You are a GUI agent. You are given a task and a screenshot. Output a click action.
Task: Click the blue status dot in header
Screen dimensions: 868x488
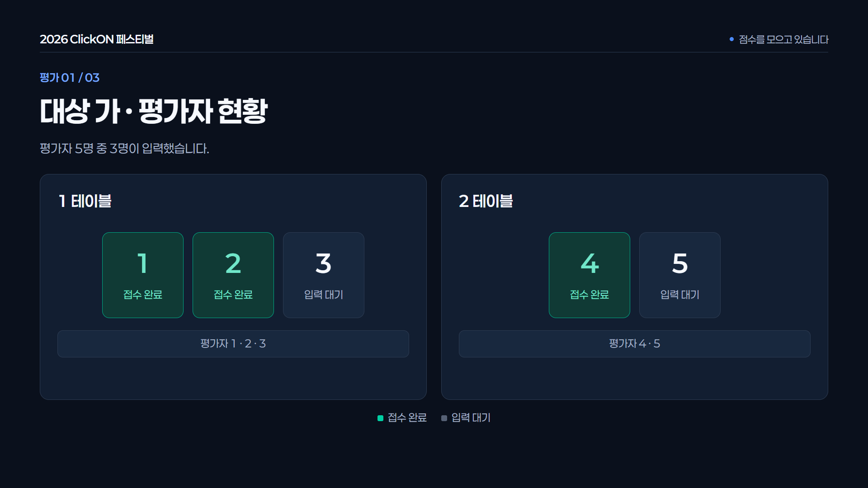point(731,39)
